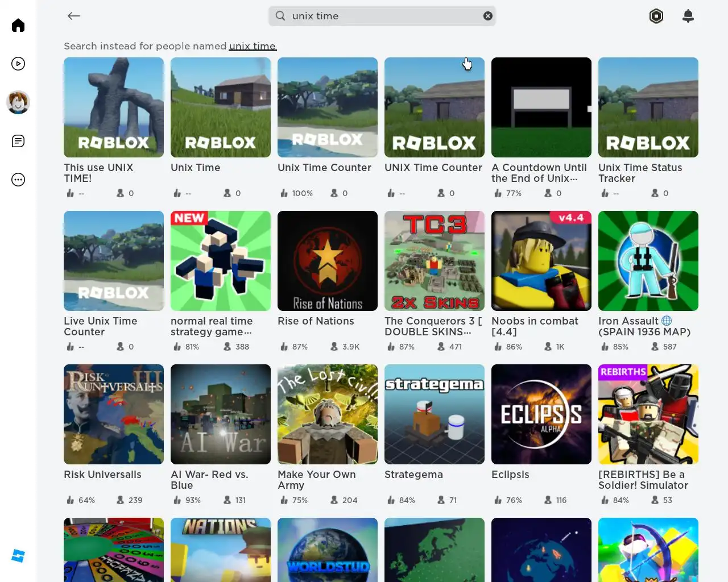Click thumbs-up icon under Eclipsis
The height and width of the screenshot is (582, 728).
click(x=498, y=500)
